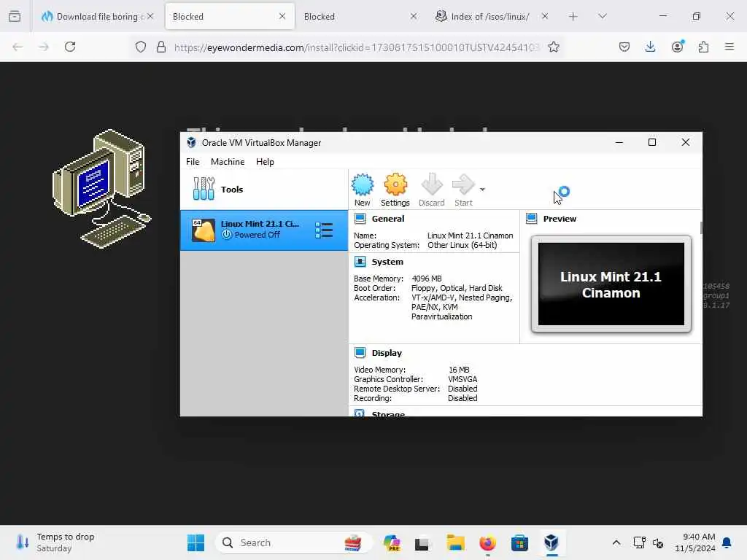Viewport: 747px width, 560px height.
Task: Open Firefox from the taskbar
Action: click(x=487, y=542)
